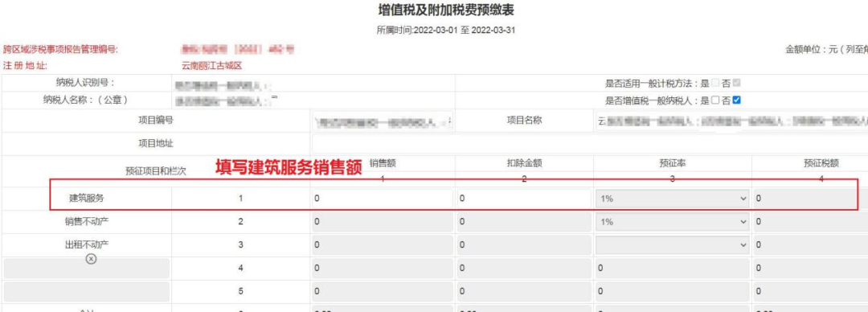868x312 pixels.
Task: Click the 销售不动产 row label
Action: coord(86,222)
